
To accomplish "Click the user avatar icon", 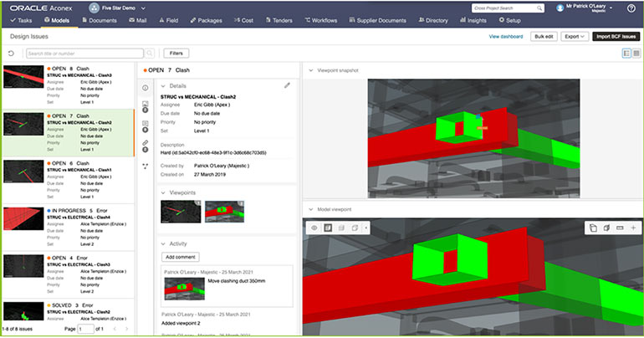I will pyautogui.click(x=560, y=8).
